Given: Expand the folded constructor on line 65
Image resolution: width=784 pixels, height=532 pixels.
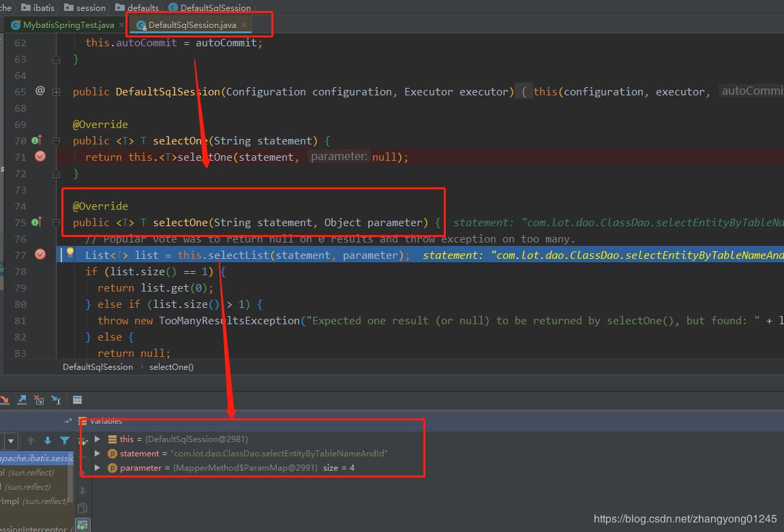Looking at the screenshot, I should coord(57,92).
